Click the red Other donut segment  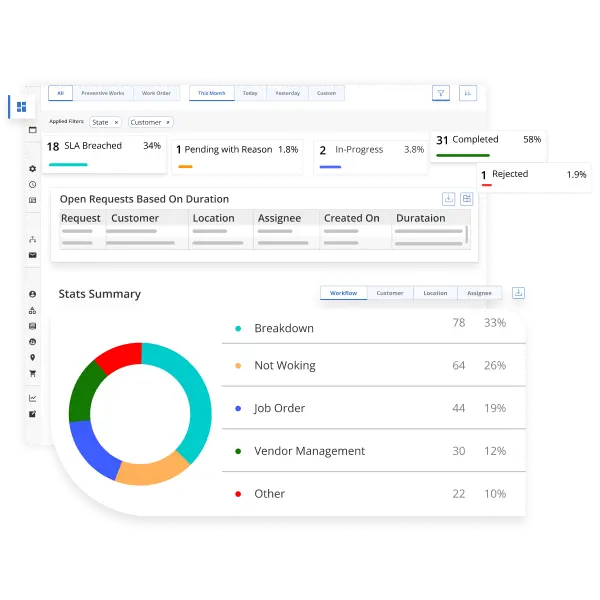[122, 354]
